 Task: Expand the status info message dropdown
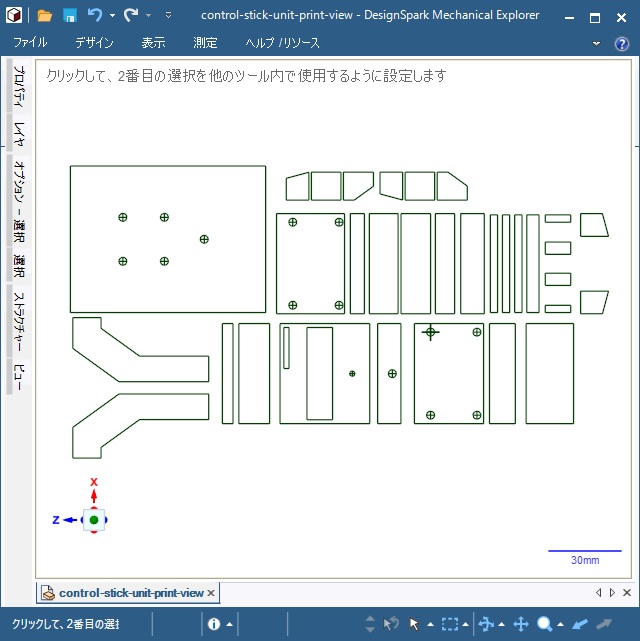pyautogui.click(x=230, y=624)
